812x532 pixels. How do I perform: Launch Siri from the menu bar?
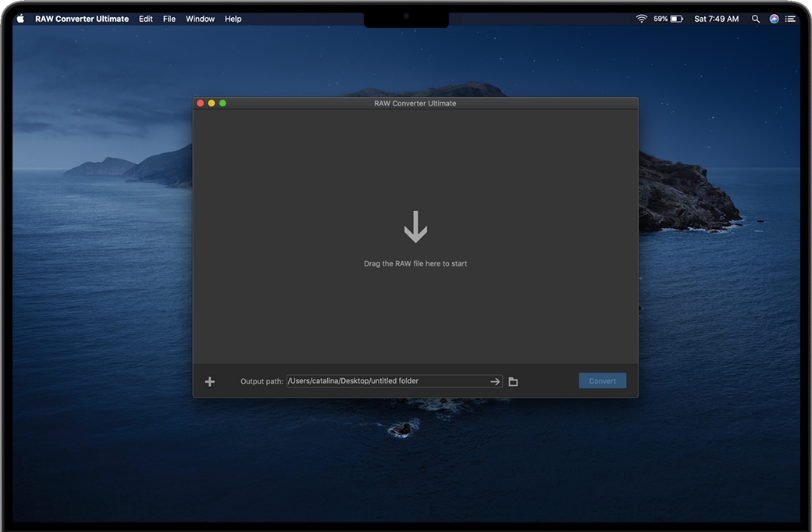point(774,19)
